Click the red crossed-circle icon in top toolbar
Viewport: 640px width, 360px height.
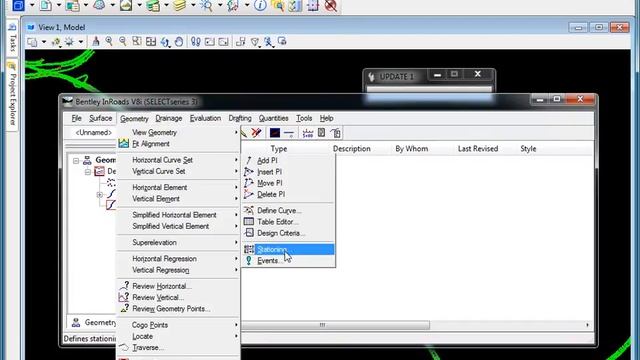[x=331, y=5]
